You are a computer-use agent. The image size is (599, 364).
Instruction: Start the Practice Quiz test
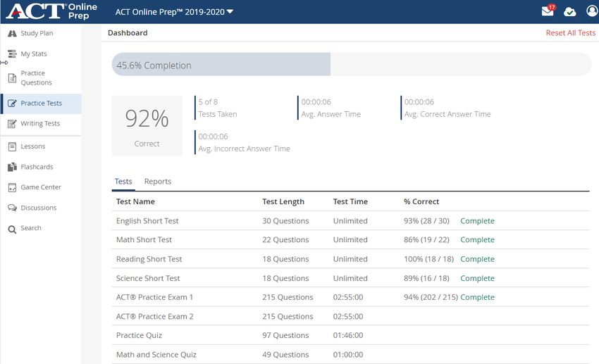tap(350, 335)
